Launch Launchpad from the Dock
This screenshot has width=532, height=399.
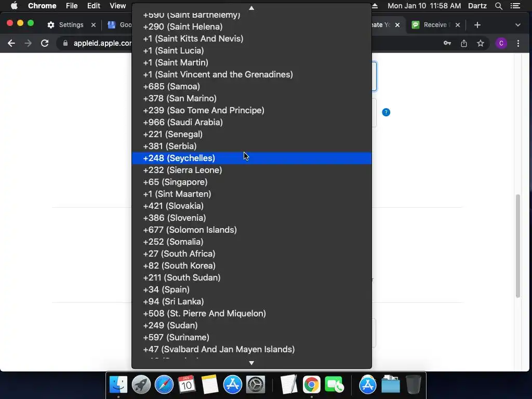(141, 385)
